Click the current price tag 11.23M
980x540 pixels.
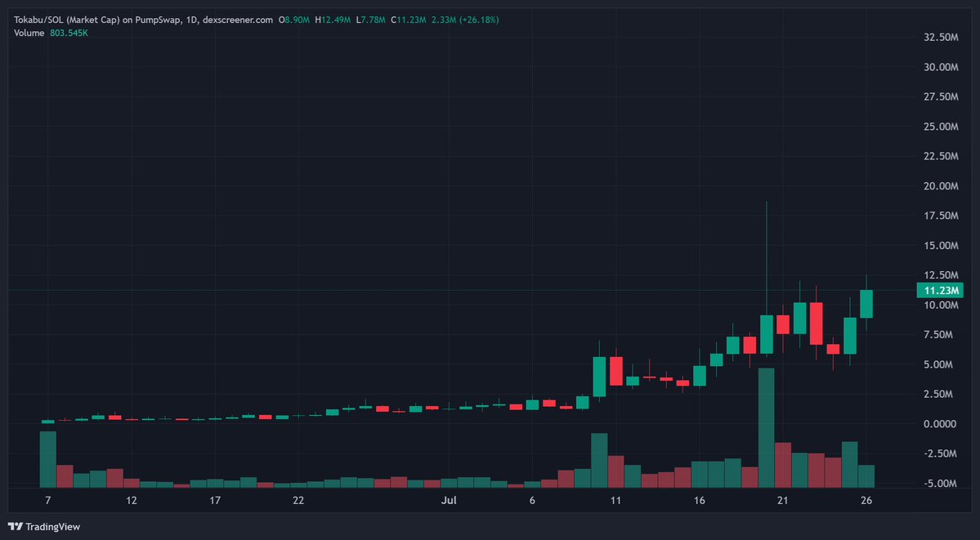pyautogui.click(x=941, y=290)
